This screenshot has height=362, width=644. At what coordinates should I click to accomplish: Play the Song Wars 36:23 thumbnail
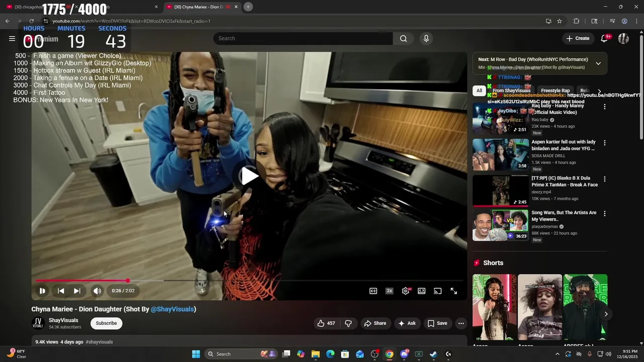pos(501,225)
